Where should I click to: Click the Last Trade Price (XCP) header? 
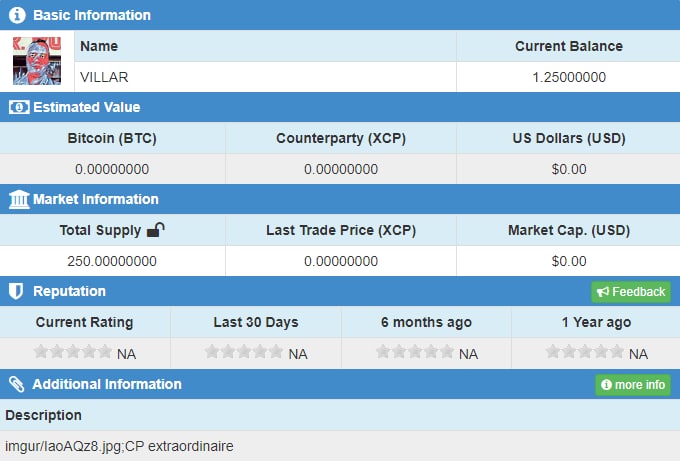coord(341,230)
